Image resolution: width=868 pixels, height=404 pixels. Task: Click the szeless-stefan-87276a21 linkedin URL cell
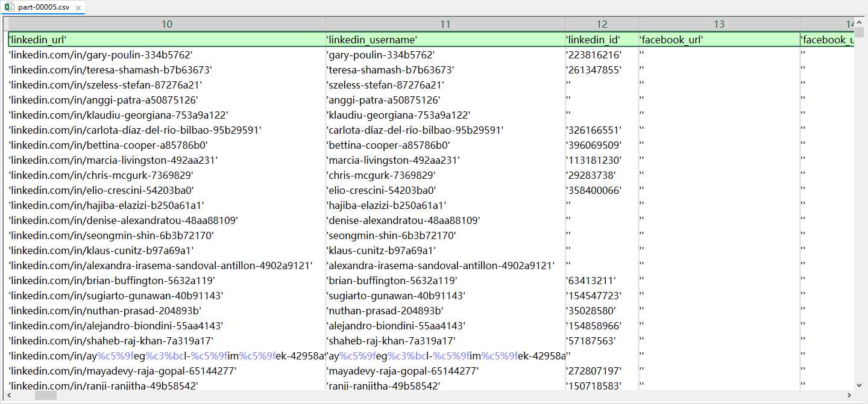tap(167, 85)
